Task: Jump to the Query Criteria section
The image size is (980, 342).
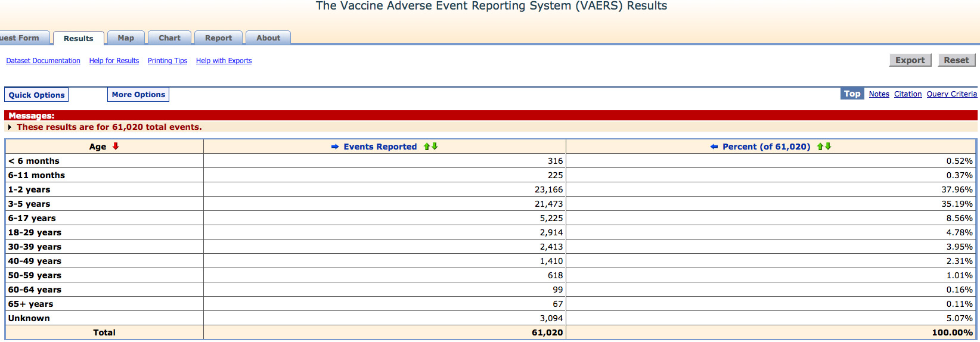Action: coord(951,94)
